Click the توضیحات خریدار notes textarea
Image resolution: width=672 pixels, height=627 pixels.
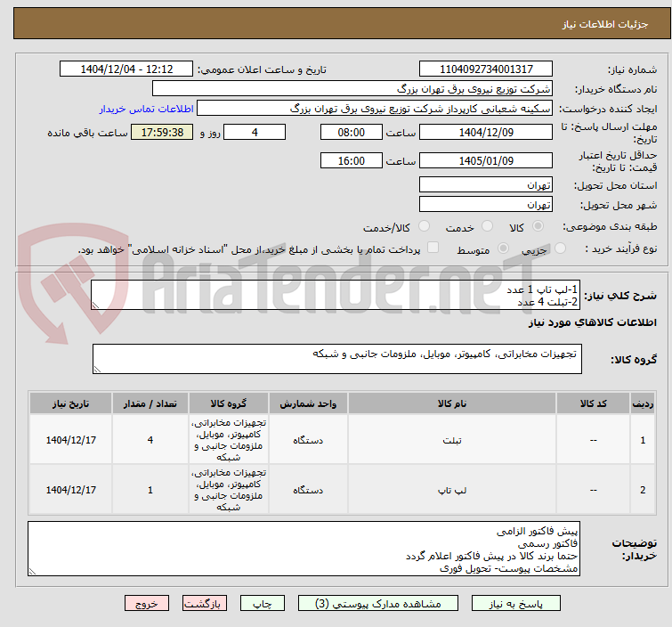[304, 549]
